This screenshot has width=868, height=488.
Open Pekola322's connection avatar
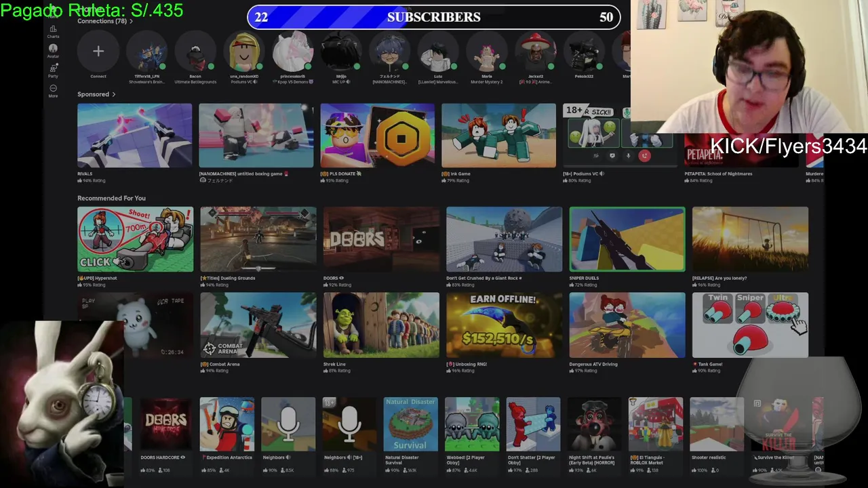(584, 52)
